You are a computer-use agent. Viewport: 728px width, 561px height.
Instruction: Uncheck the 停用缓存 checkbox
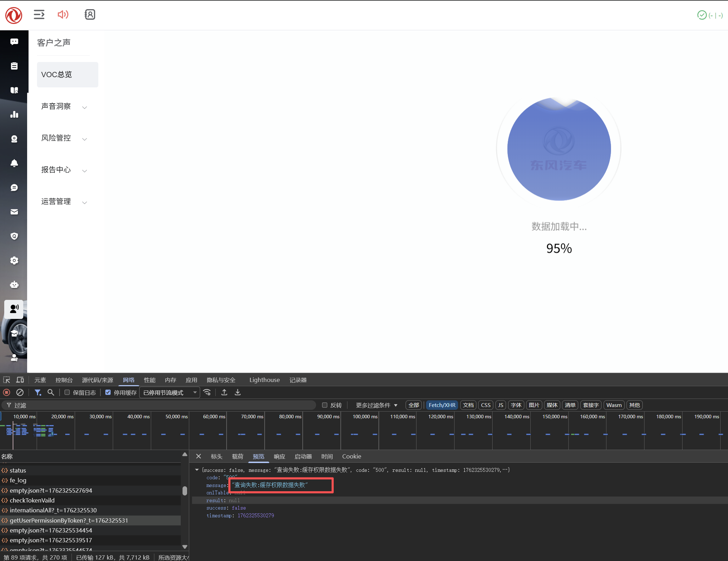[108, 392]
